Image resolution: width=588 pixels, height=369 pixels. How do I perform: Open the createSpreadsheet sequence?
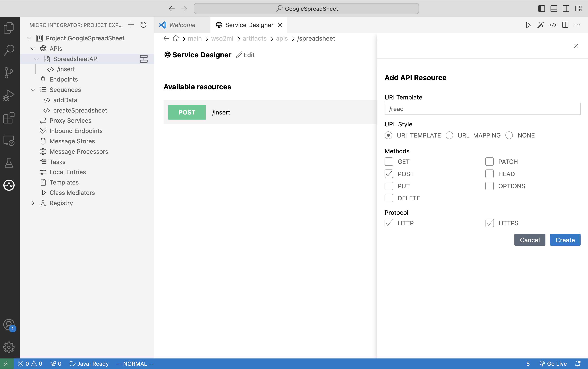[x=87, y=110]
